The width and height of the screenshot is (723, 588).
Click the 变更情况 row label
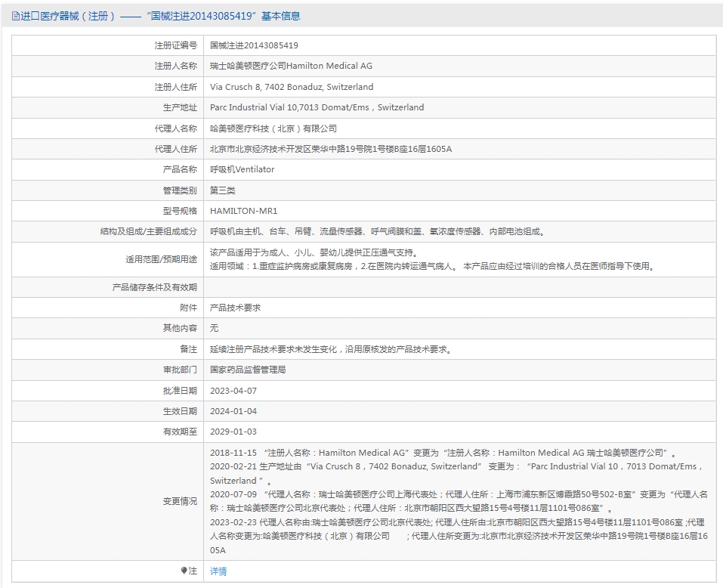click(180, 501)
